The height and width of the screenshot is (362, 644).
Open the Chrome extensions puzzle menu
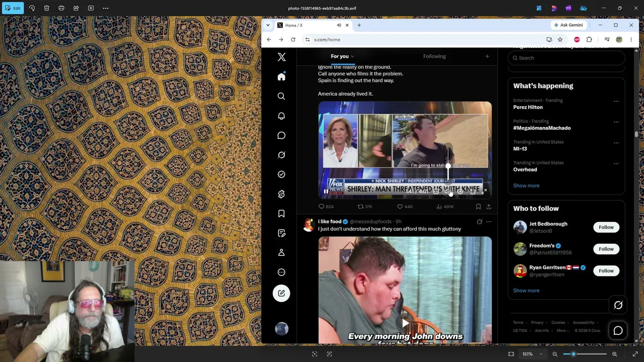point(589,40)
